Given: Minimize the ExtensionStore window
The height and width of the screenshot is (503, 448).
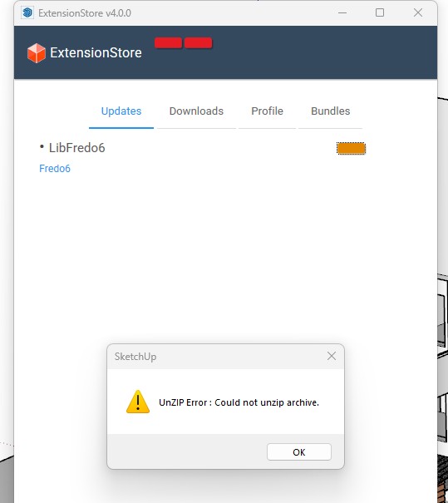Looking at the screenshot, I should click(342, 12).
